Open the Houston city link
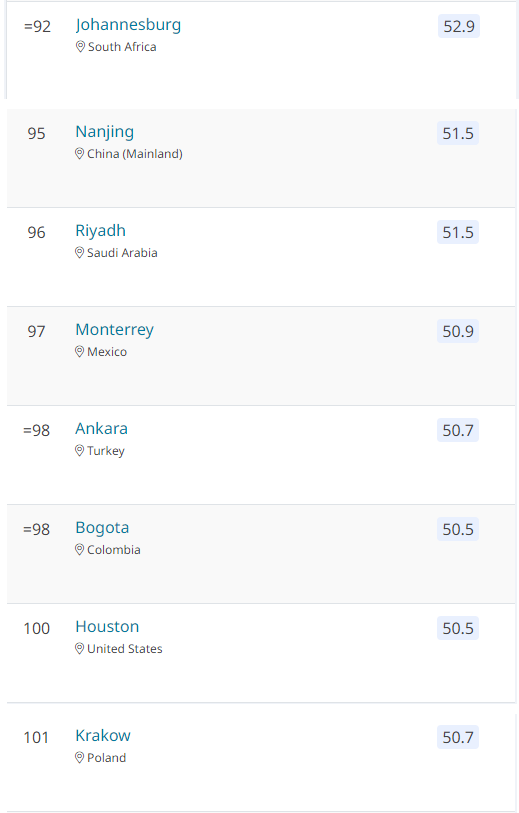519x813 pixels. coord(107,626)
